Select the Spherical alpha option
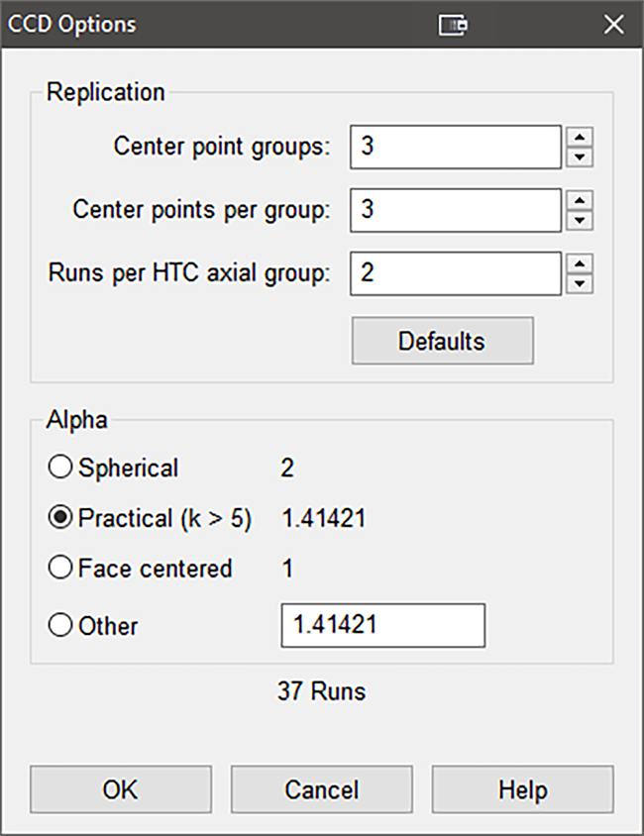644x836 pixels. (61, 468)
